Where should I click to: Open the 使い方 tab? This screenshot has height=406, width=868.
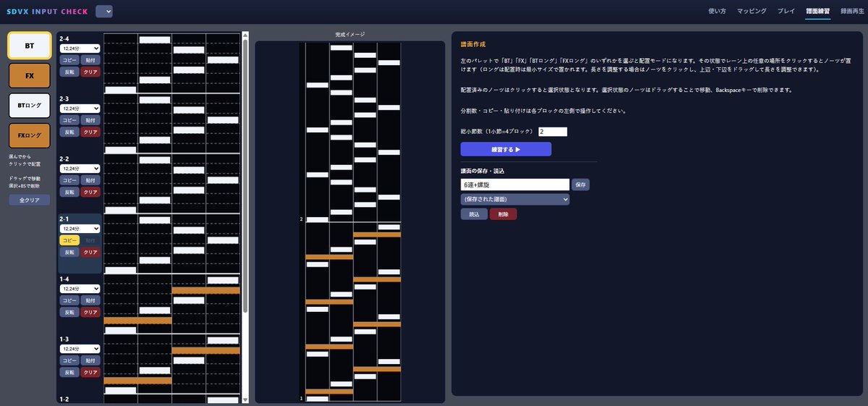[x=717, y=12]
